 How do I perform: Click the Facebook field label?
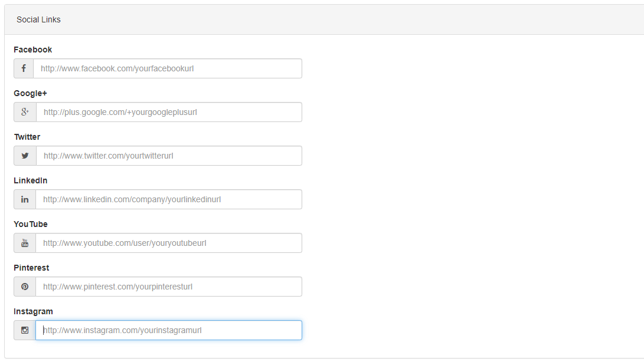tap(33, 50)
